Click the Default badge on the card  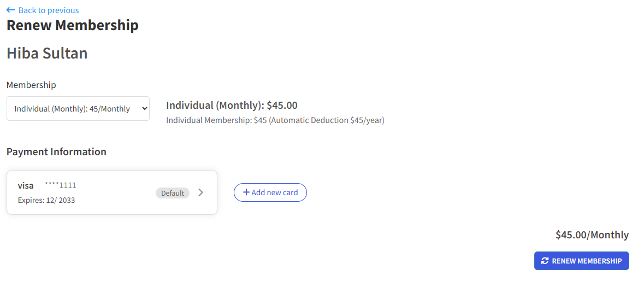click(x=173, y=192)
